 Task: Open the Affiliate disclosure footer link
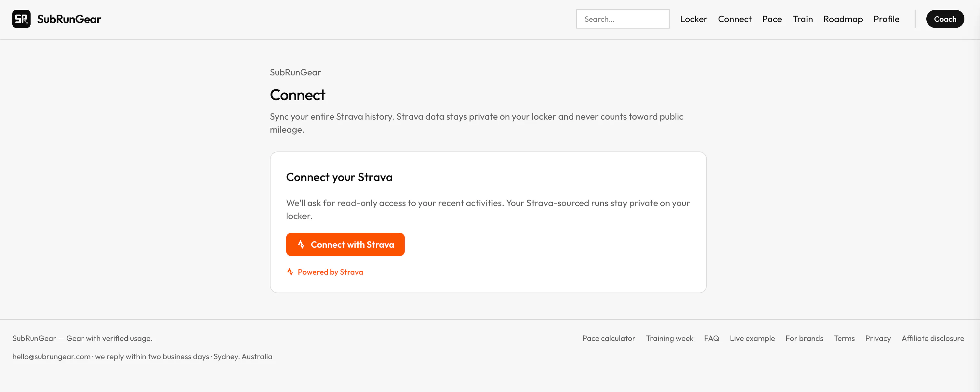[933, 338]
